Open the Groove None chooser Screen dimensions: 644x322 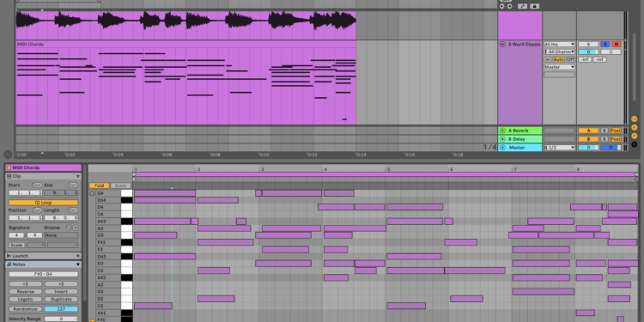[61, 235]
